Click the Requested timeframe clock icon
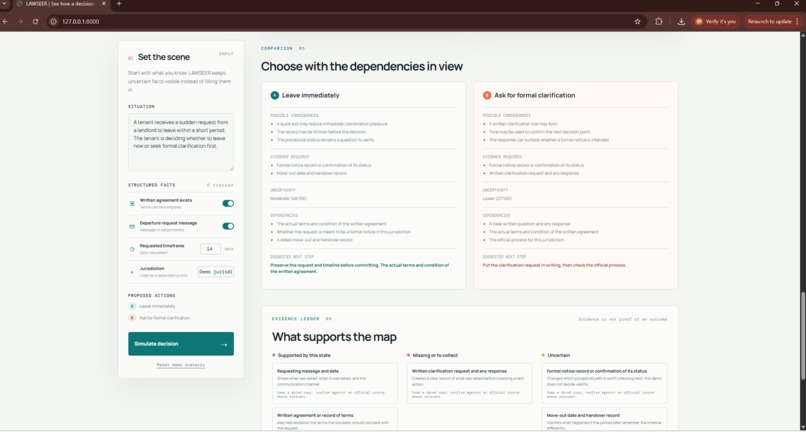This screenshot has height=432, width=806. pyautogui.click(x=132, y=249)
